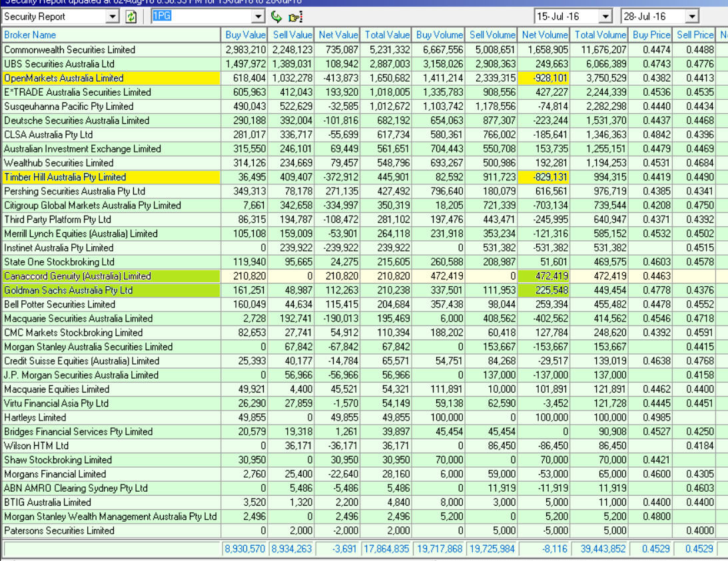Sort by the Buy Value column header
Viewport: 728px width, 561px height.
click(x=245, y=35)
